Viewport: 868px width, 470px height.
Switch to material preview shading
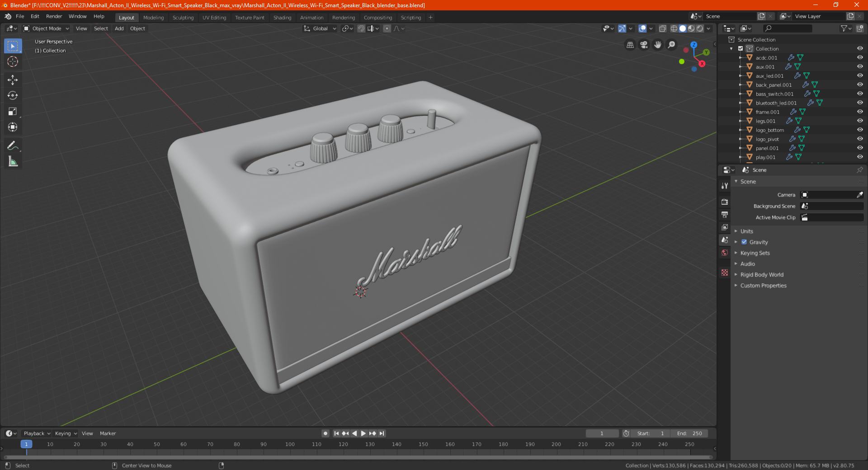pyautogui.click(x=691, y=28)
